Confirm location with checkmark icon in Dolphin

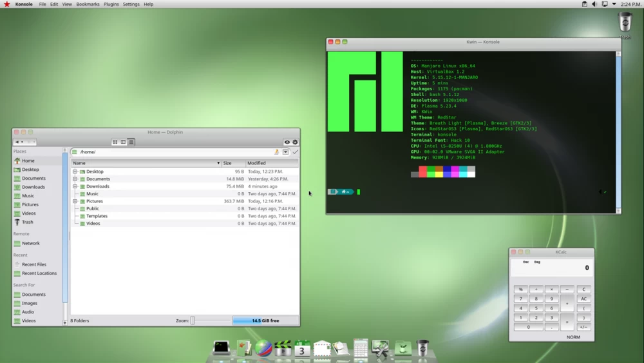[296, 152]
